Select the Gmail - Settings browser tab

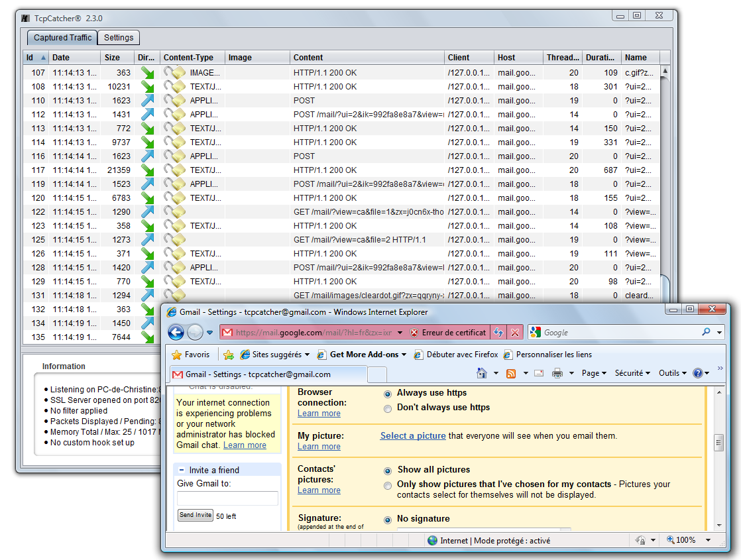(x=268, y=374)
